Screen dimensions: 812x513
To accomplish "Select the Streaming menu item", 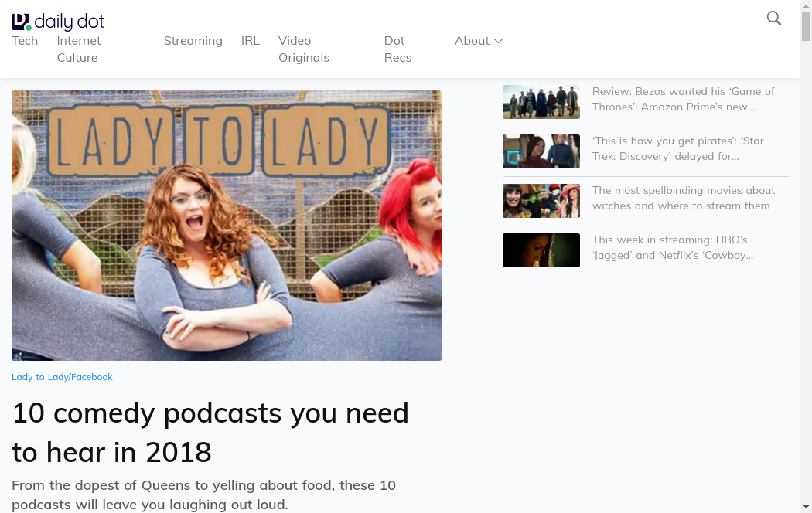I will [x=193, y=41].
